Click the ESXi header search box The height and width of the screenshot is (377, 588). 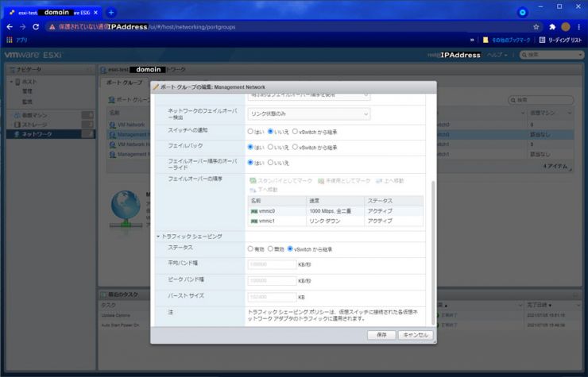coord(551,55)
